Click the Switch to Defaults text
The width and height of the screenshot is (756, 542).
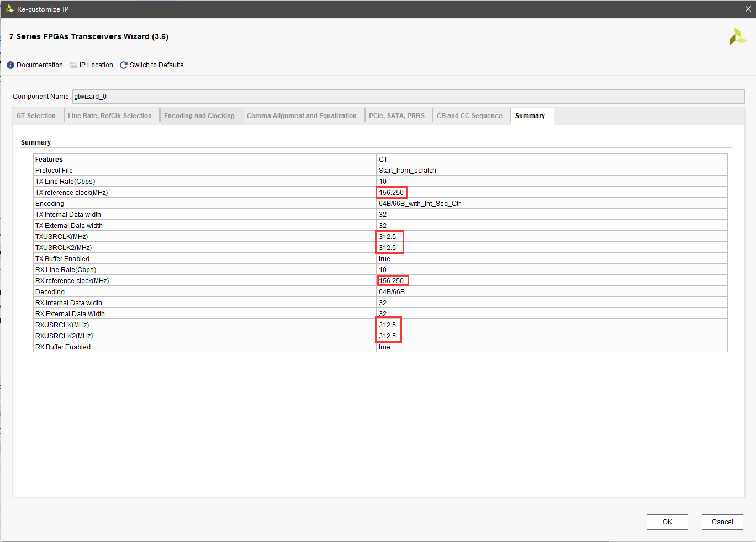point(157,65)
